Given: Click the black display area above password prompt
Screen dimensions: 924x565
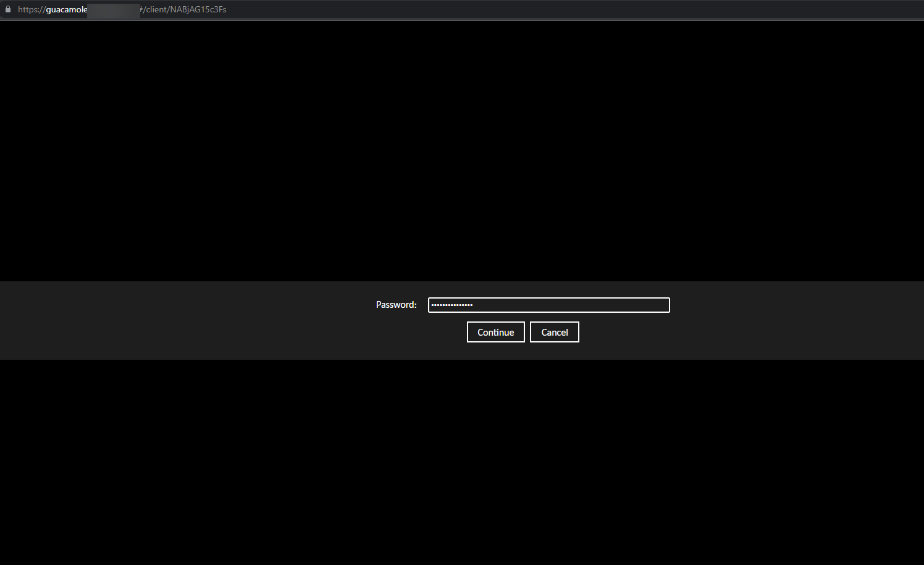Looking at the screenshot, I should [462, 148].
